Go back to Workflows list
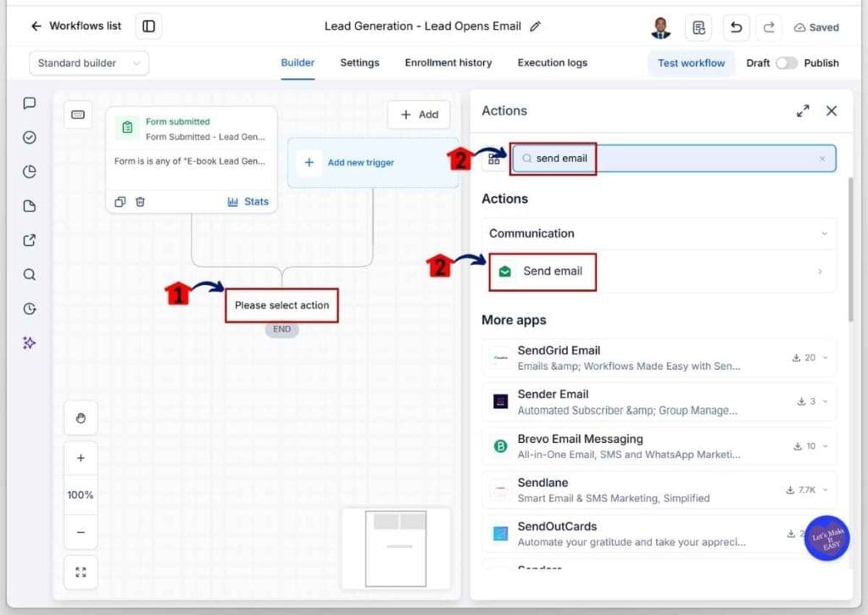 (x=75, y=26)
